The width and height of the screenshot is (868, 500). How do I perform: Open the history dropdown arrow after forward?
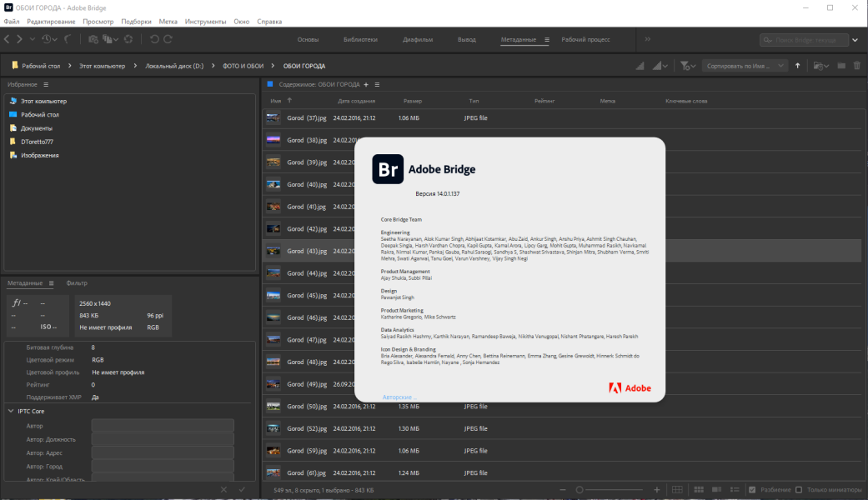click(x=33, y=39)
